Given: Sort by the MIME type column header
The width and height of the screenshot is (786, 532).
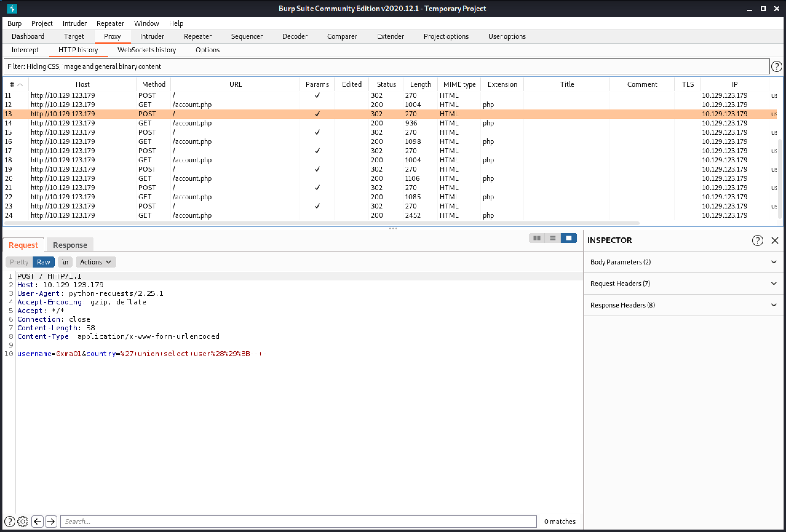Looking at the screenshot, I should click(459, 84).
